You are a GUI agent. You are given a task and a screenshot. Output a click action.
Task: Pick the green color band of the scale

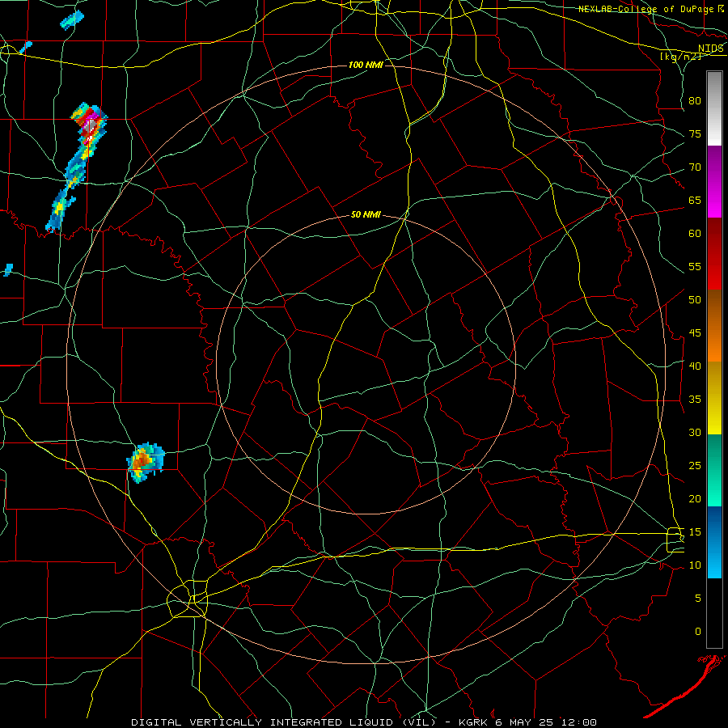pyautogui.click(x=714, y=470)
